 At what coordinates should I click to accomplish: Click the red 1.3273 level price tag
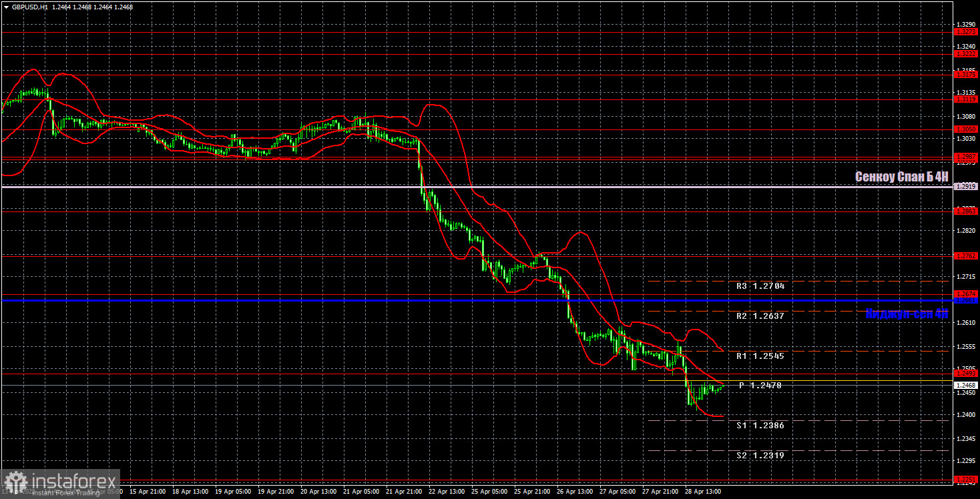coord(965,31)
